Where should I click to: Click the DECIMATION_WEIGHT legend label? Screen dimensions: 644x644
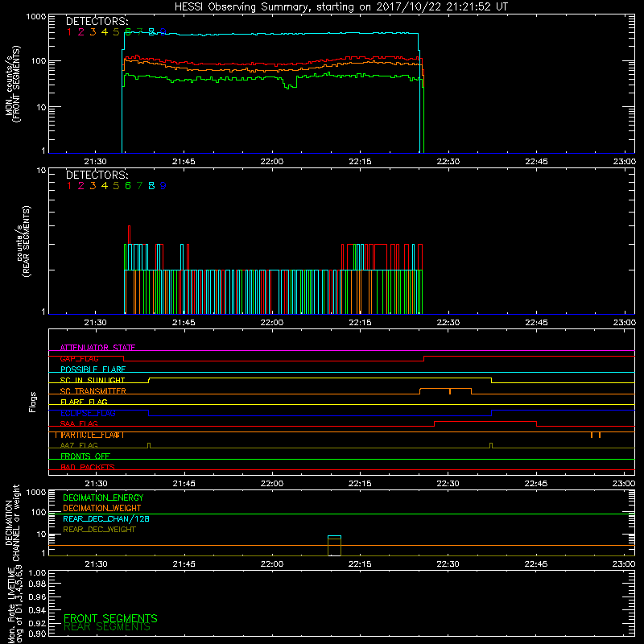coord(102,508)
